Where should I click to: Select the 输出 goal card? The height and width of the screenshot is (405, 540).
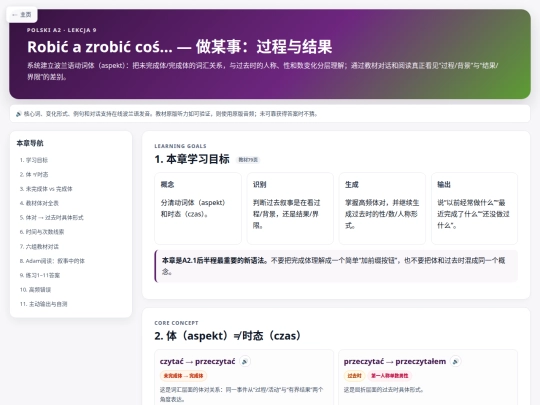point(475,209)
